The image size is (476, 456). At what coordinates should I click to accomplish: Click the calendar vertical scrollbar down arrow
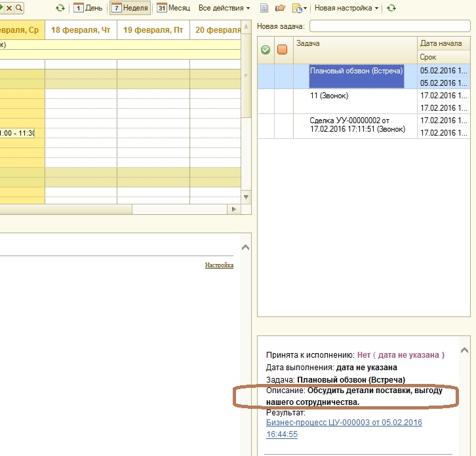coord(247,197)
